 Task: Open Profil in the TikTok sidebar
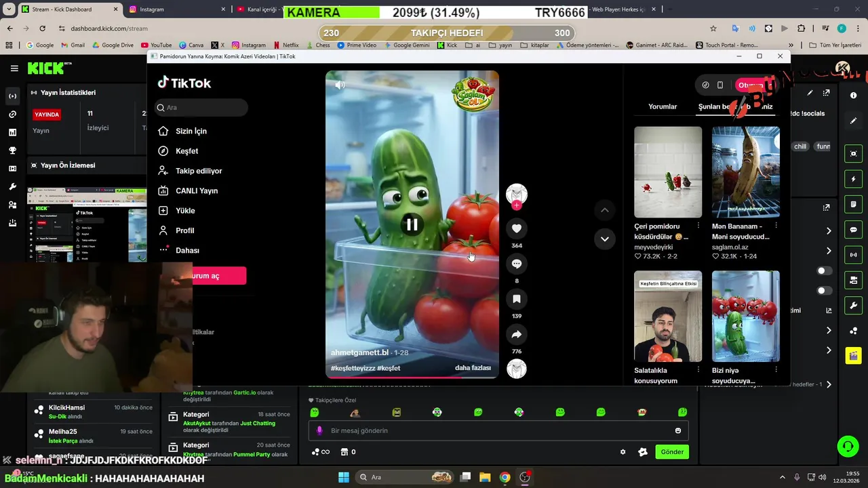pos(176,230)
